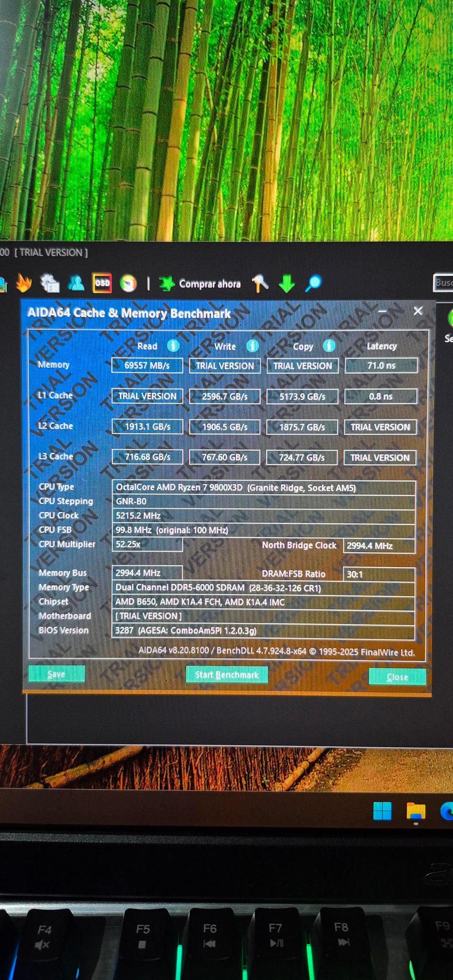Click the gauge sensor panel icon
Viewport: 453px width, 980px height.
point(128,283)
